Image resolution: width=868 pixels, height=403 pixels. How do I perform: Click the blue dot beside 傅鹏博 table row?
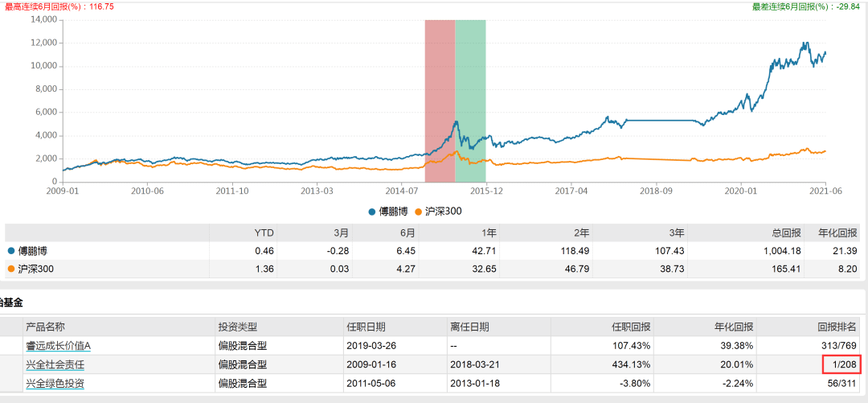click(x=11, y=250)
